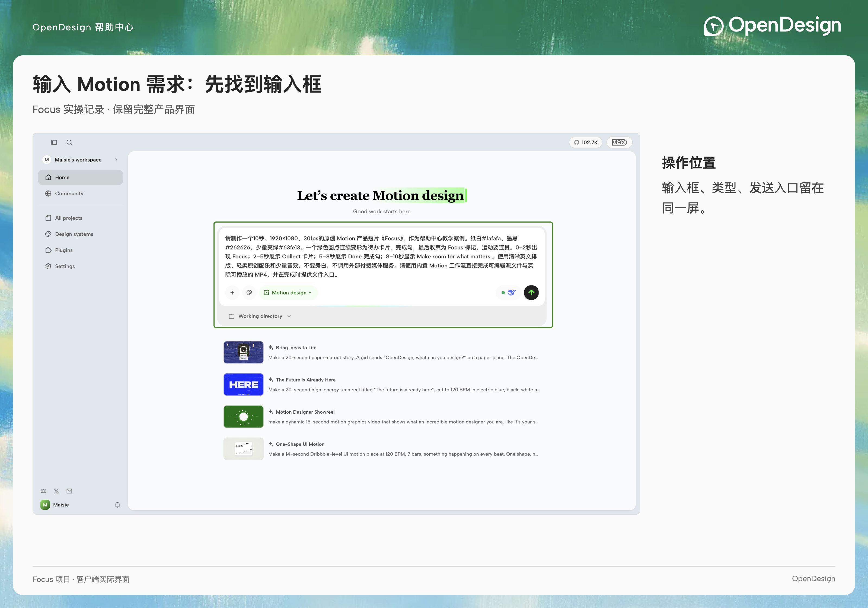Click the All projects file icon
This screenshot has width=868, height=608.
(x=48, y=218)
